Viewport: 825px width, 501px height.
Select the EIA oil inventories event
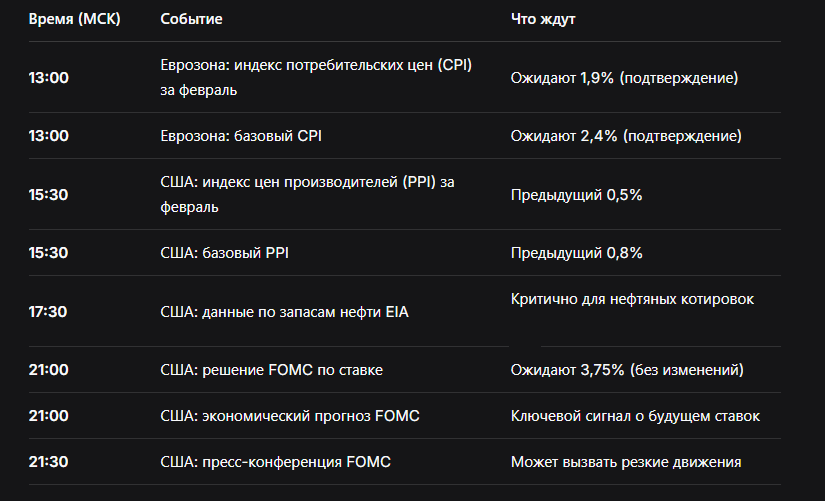[x=285, y=312]
